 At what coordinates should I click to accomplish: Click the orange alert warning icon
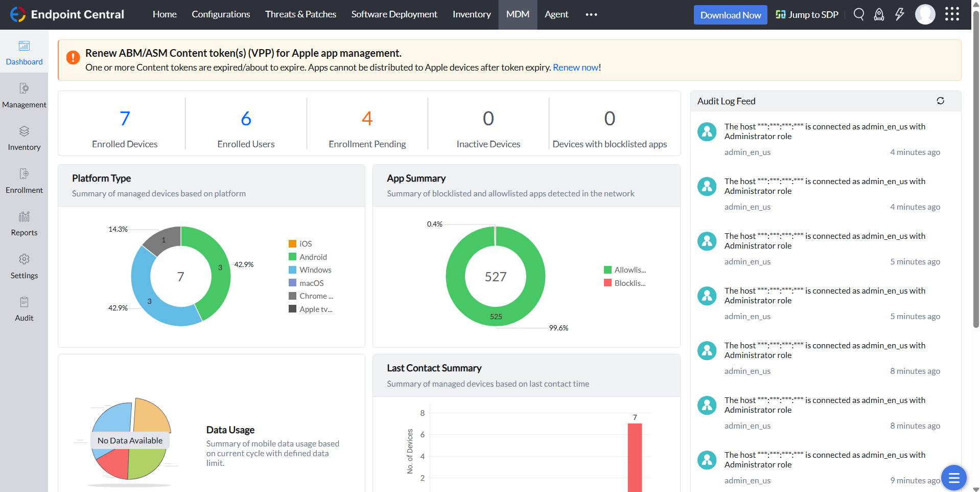(73, 57)
